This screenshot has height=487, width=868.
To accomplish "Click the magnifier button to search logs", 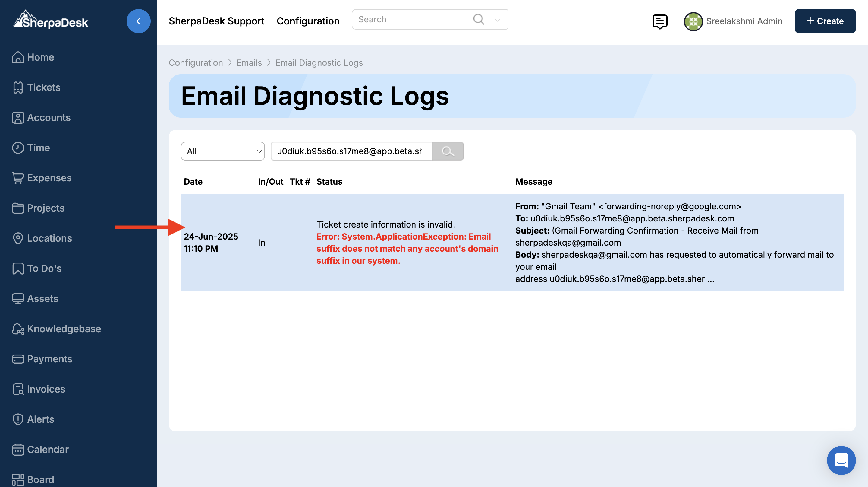I will coord(448,151).
